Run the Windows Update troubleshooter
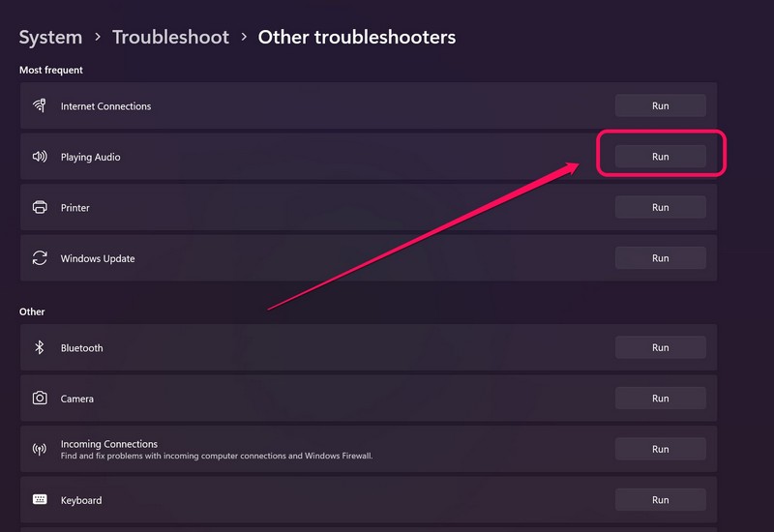The image size is (774, 532). [x=660, y=258]
